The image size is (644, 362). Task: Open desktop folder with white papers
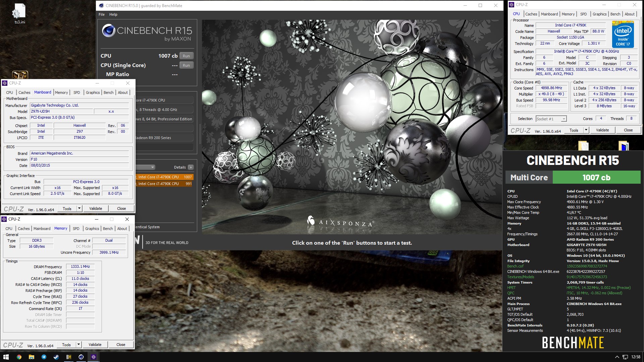coord(583,146)
